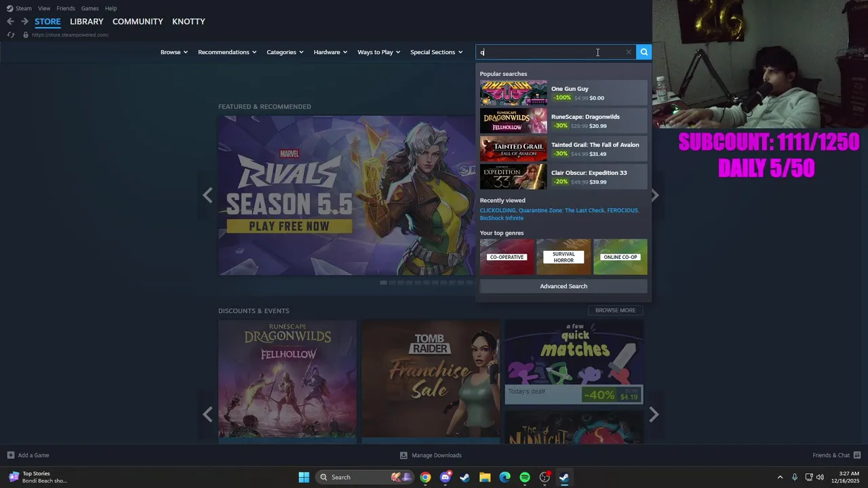Expand the Recommendations dropdown

[227, 52]
